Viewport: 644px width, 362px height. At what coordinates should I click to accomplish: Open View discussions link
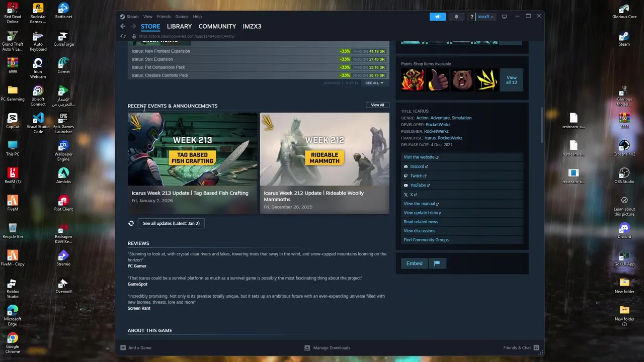pyautogui.click(x=419, y=231)
